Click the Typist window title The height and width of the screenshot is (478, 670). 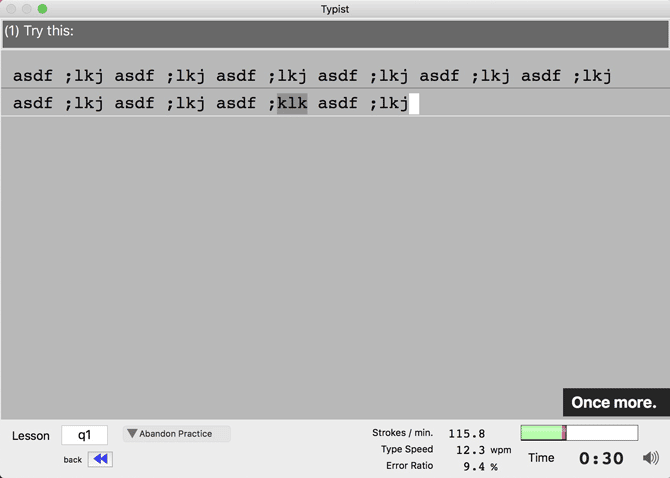point(335,9)
